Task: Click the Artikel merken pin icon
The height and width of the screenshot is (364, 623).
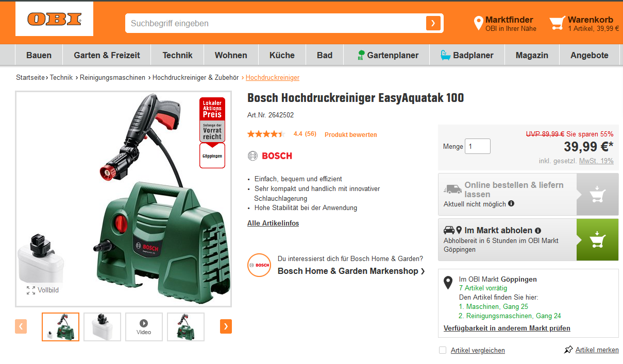Action: pos(568,350)
